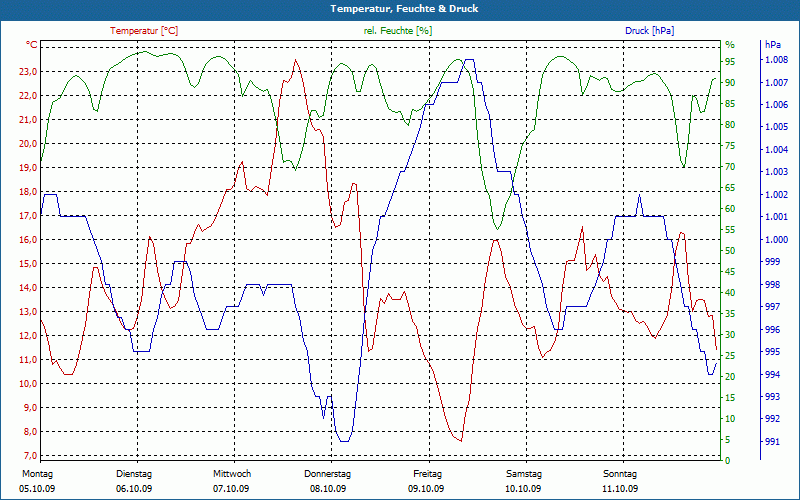Click the green '40' humidity axis value
This screenshot has width=800, height=500.
tap(730, 292)
